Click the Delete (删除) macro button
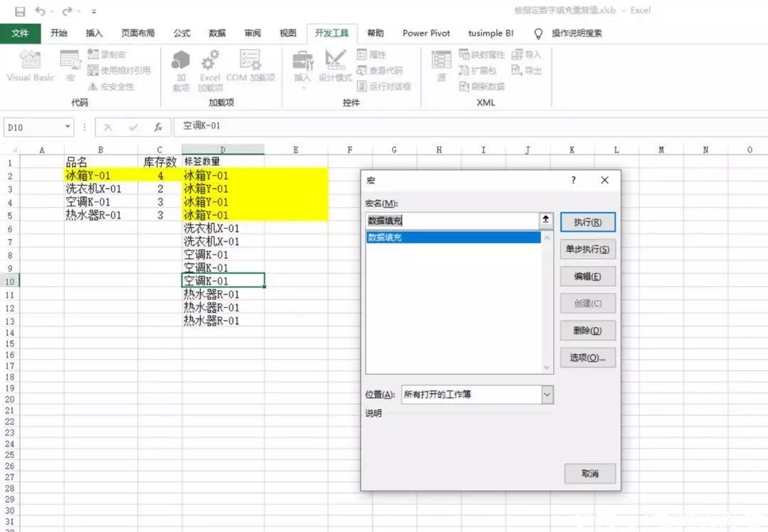This screenshot has width=768, height=532. (588, 331)
